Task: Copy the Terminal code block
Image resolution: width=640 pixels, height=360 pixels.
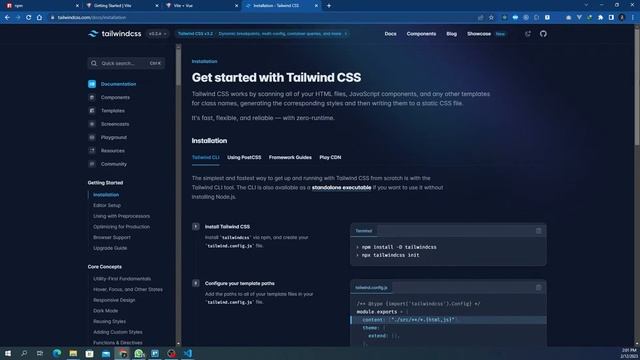Action: 538,231
